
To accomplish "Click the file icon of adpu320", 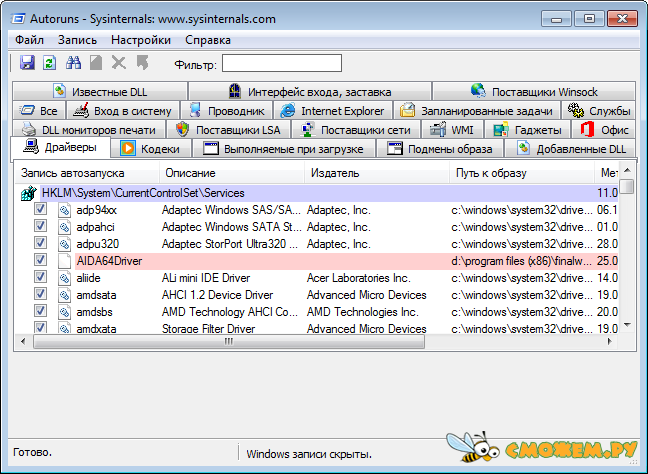I will click(x=64, y=244).
